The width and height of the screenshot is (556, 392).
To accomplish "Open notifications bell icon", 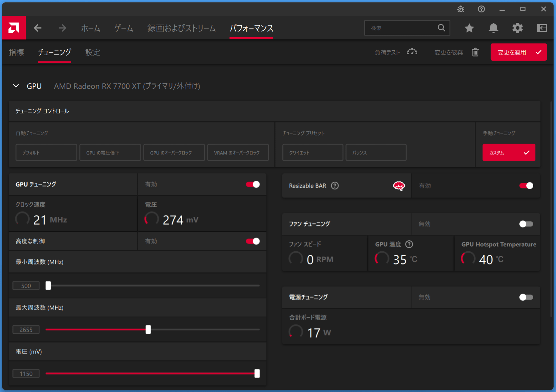I will click(493, 28).
